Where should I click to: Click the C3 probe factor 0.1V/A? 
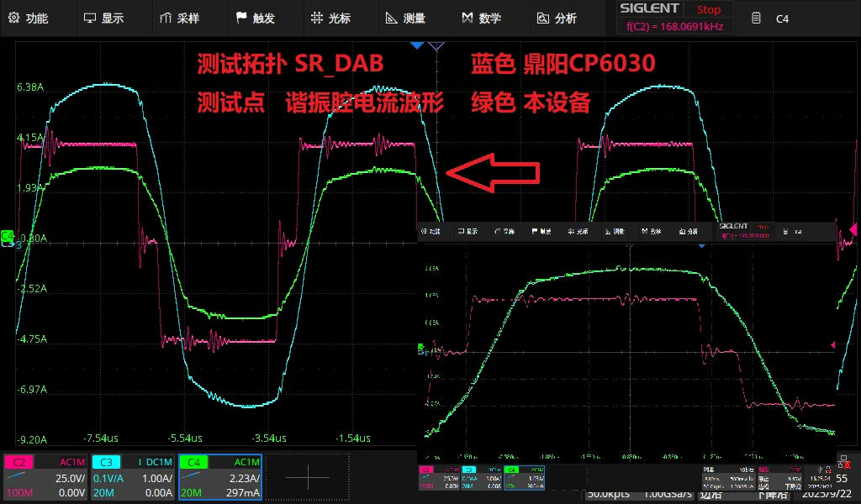click(108, 478)
